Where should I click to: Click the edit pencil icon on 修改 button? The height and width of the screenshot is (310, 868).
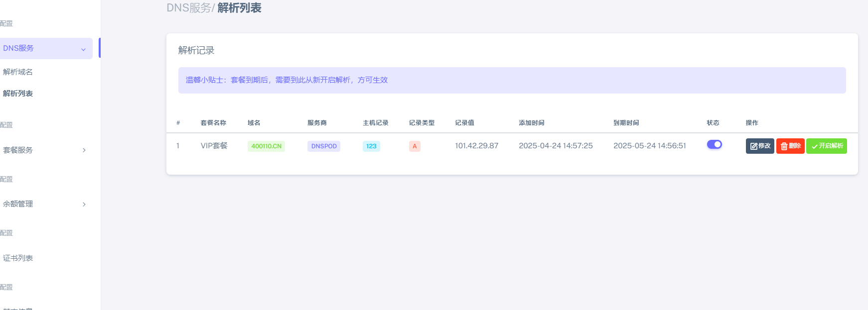coord(754,146)
